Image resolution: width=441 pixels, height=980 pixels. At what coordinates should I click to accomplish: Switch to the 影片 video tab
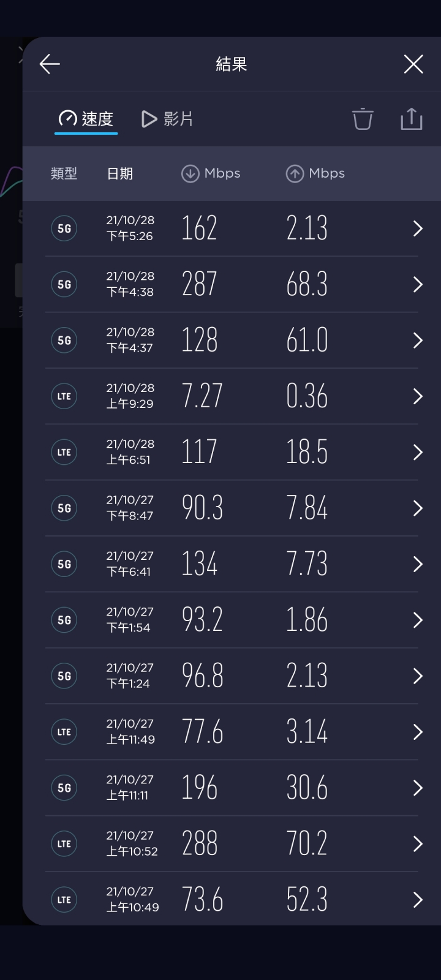point(167,119)
